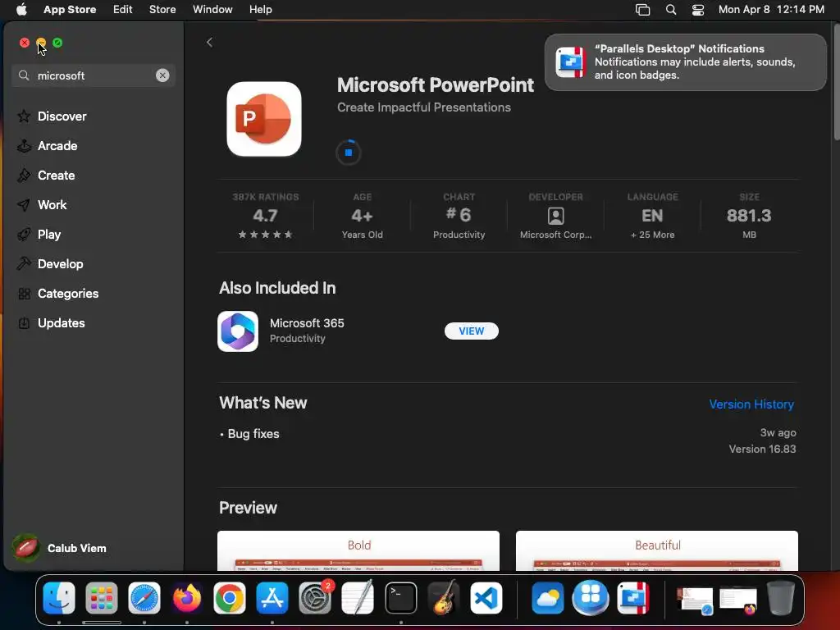Click the EN + 25 More language entry
The width and height of the screenshot is (840, 630).
click(x=652, y=217)
